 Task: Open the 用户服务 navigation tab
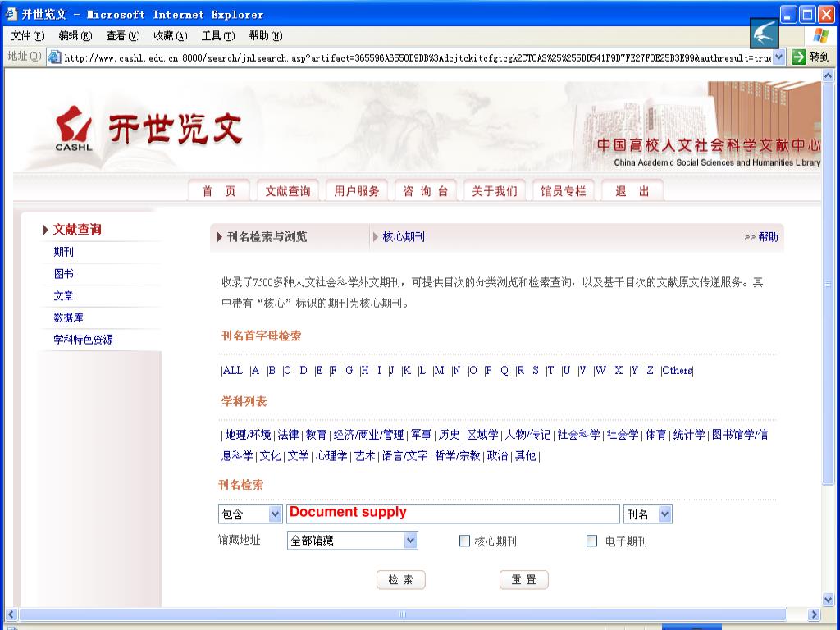coord(356,191)
